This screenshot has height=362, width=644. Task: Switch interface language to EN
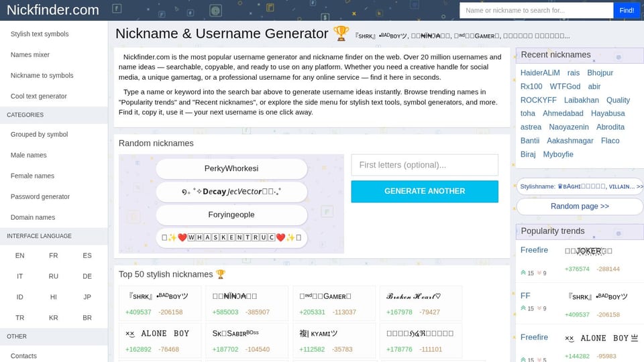click(x=19, y=255)
